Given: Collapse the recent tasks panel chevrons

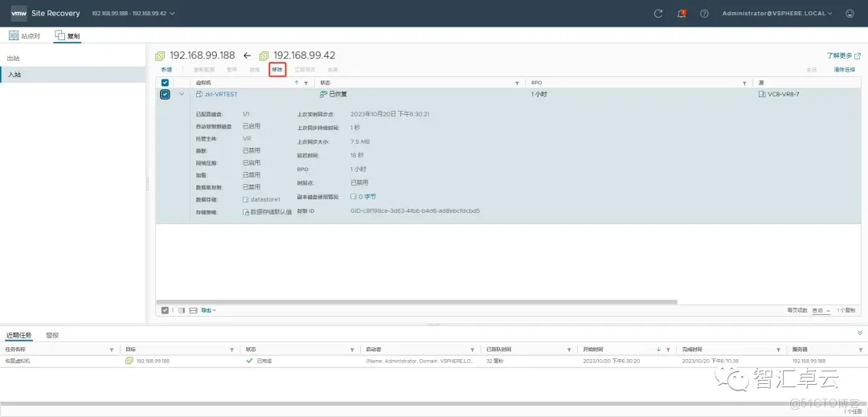Looking at the screenshot, I should pyautogui.click(x=860, y=333).
